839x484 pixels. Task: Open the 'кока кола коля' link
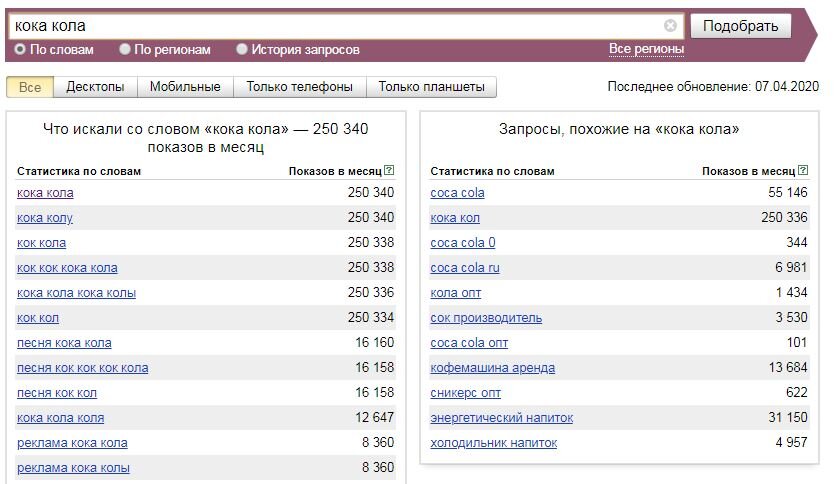coord(60,418)
